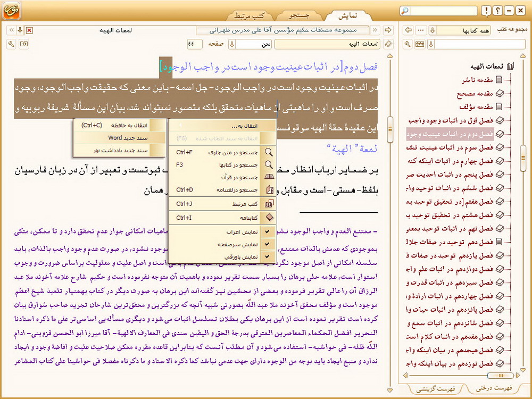532x399 pixels.
Task: Open the dropdown arrow next to the sidebar search field
Action: 431,44
